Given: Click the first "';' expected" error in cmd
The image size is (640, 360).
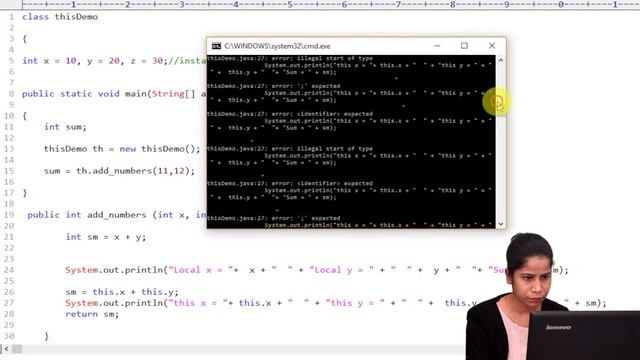Looking at the screenshot, I should (x=273, y=86).
